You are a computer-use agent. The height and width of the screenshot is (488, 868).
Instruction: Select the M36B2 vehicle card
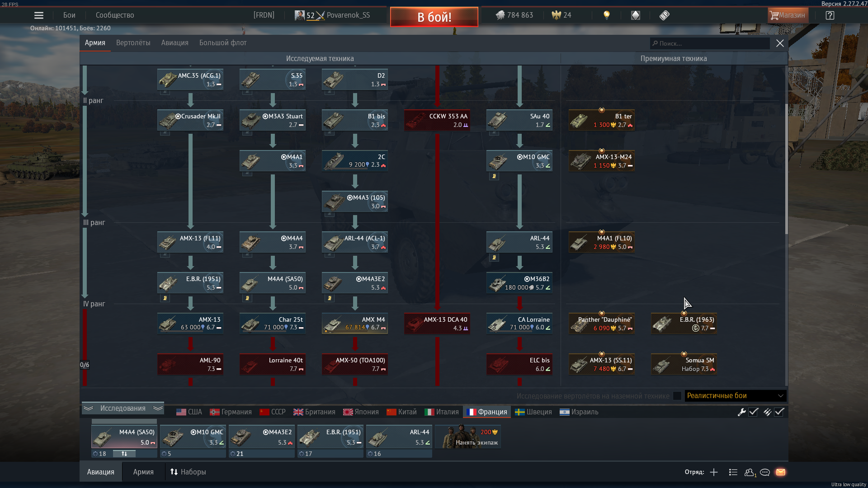coord(519,283)
